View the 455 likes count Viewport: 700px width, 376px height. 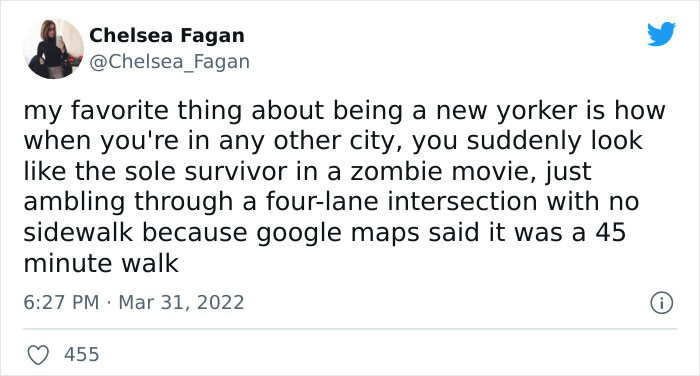pos(82,355)
